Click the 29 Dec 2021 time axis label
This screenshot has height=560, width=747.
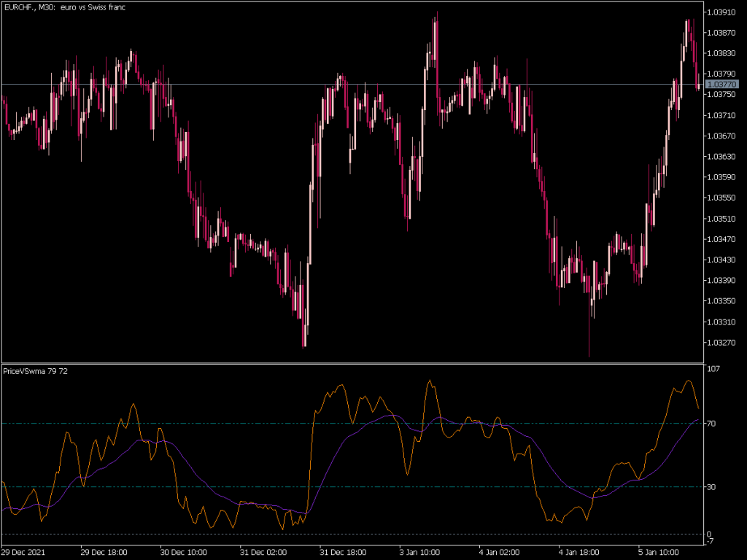click(23, 552)
